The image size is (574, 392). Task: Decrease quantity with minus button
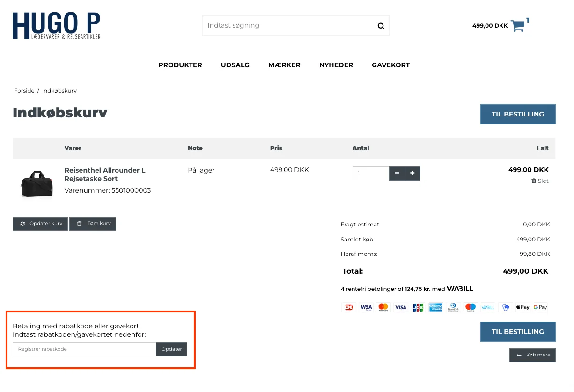[x=397, y=173]
